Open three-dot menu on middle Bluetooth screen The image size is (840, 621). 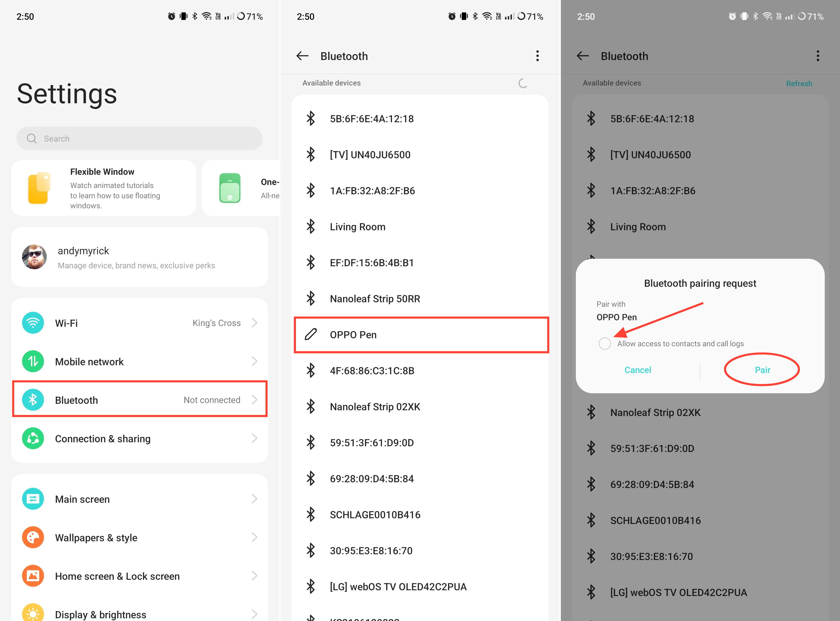(x=538, y=56)
